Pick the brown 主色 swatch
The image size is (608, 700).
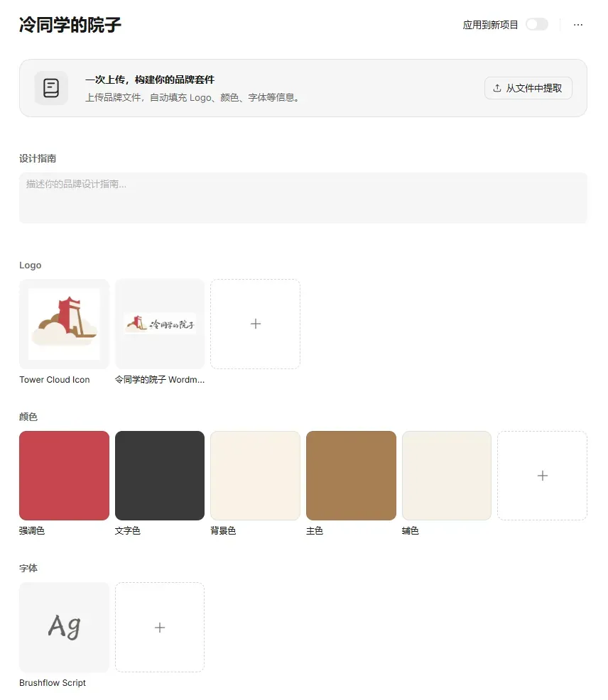(x=351, y=476)
